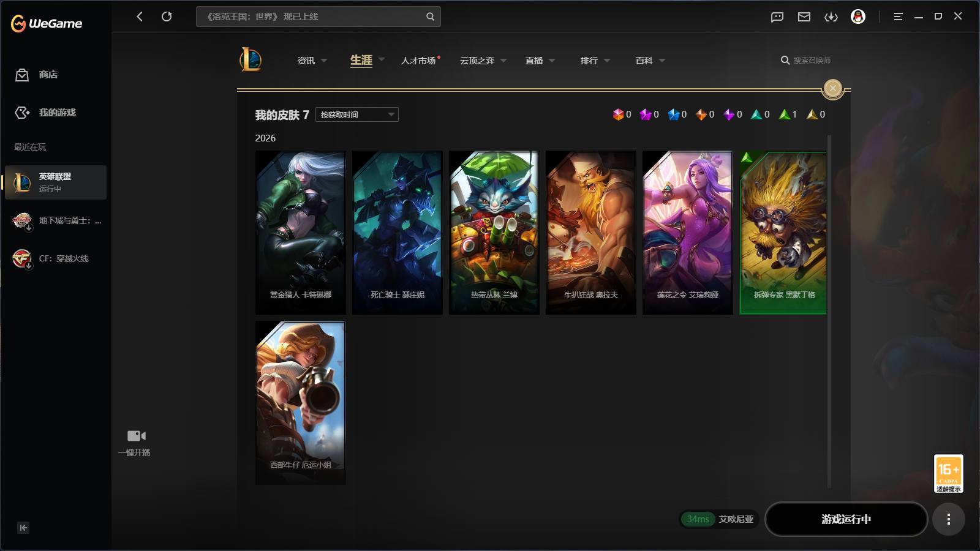Select the 西部牛仔 厄运小姐 skin card

301,403
